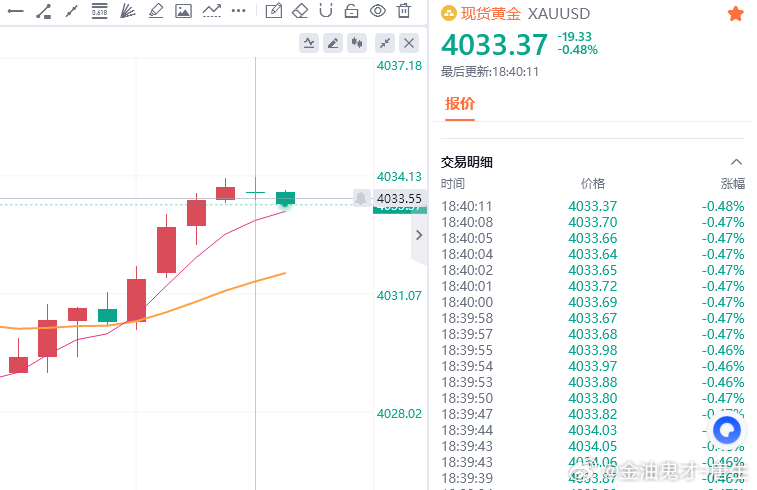Image resolution: width=757 pixels, height=490 pixels.
Task: Click price 4033.66 in trade list
Action: pyautogui.click(x=593, y=238)
